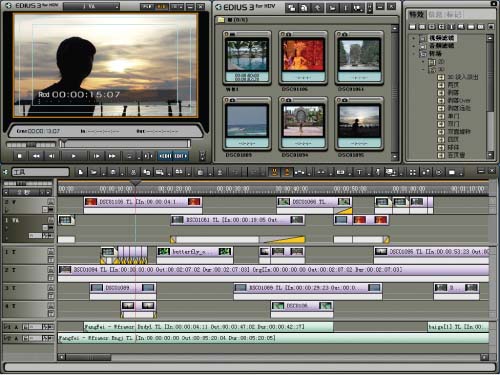Select the DSC01064 clip thumbnail in the bin

[x=359, y=58]
